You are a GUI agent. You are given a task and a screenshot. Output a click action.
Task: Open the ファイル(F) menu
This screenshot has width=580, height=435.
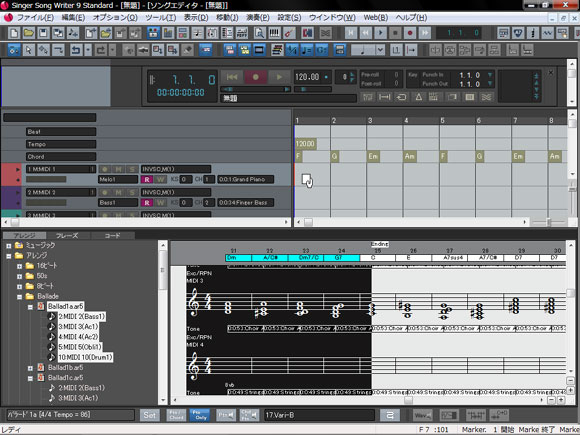35,18
